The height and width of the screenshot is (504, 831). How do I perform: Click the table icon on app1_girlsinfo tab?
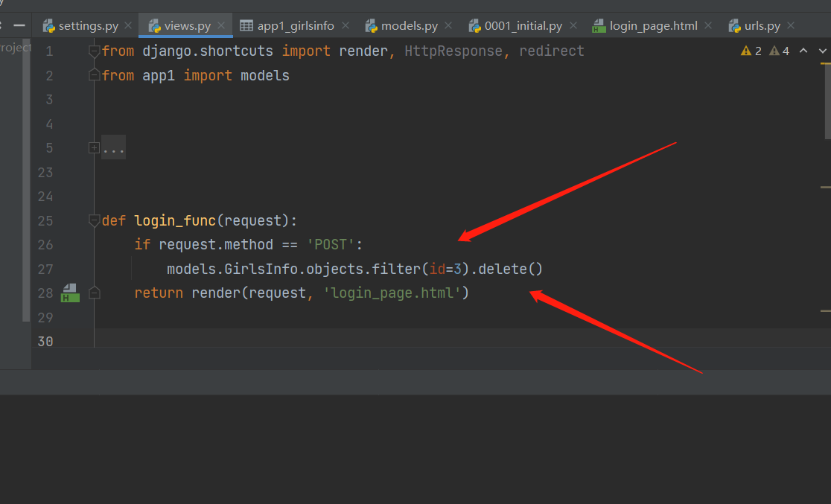(246, 25)
